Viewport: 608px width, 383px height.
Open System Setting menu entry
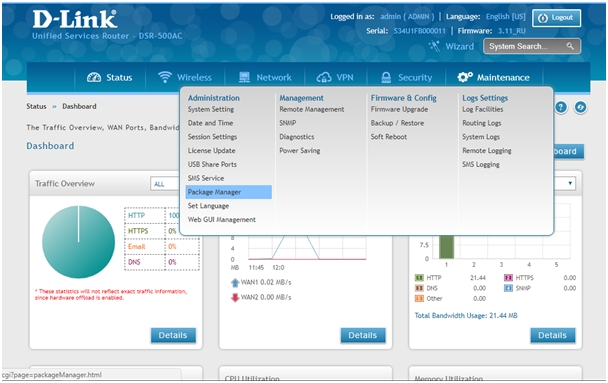coord(211,109)
